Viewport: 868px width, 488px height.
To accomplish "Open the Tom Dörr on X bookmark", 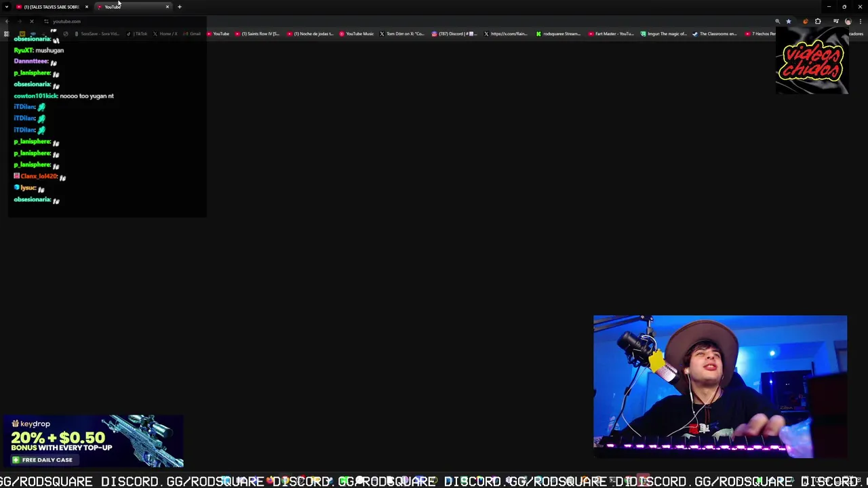I will pyautogui.click(x=402, y=34).
